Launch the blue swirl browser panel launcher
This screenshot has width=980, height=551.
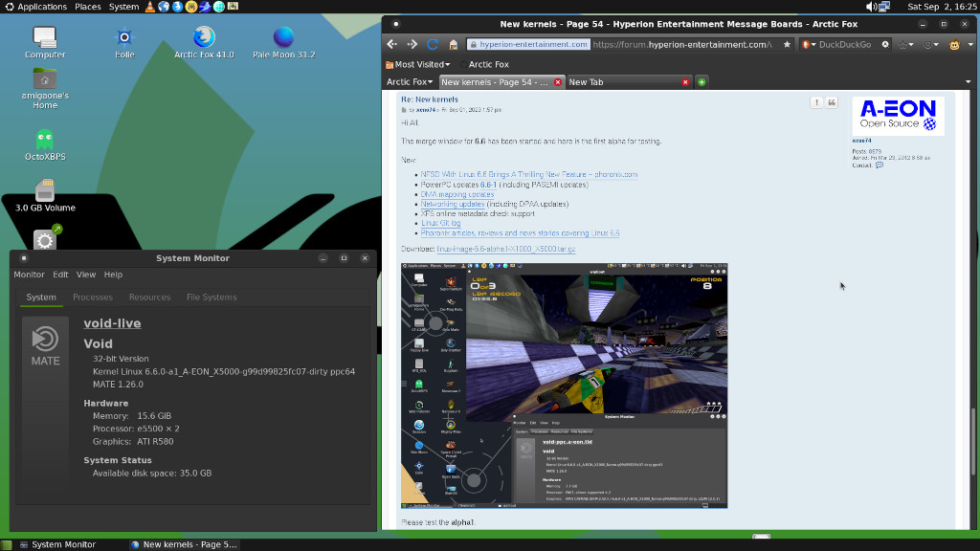point(177,7)
